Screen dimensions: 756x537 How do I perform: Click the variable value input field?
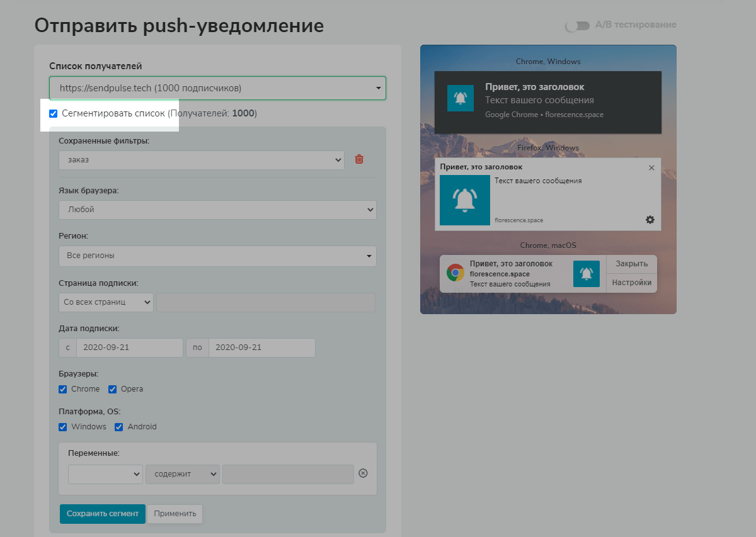click(288, 474)
